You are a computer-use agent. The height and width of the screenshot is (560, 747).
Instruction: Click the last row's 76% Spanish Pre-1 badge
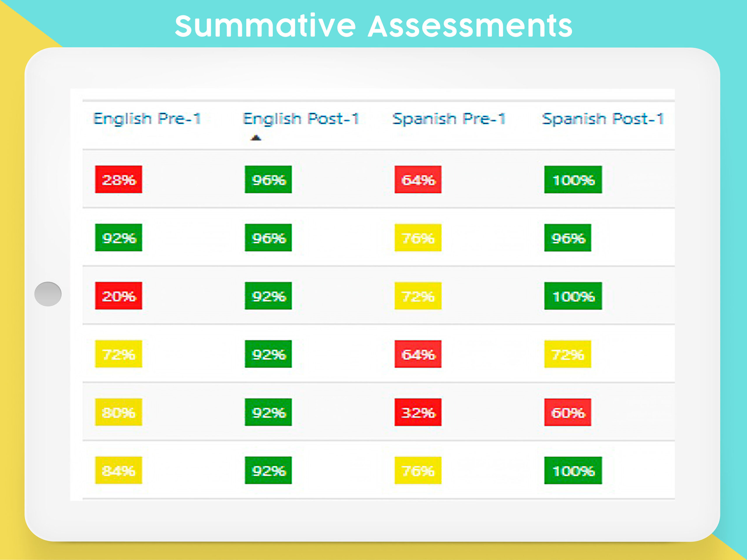418,470
